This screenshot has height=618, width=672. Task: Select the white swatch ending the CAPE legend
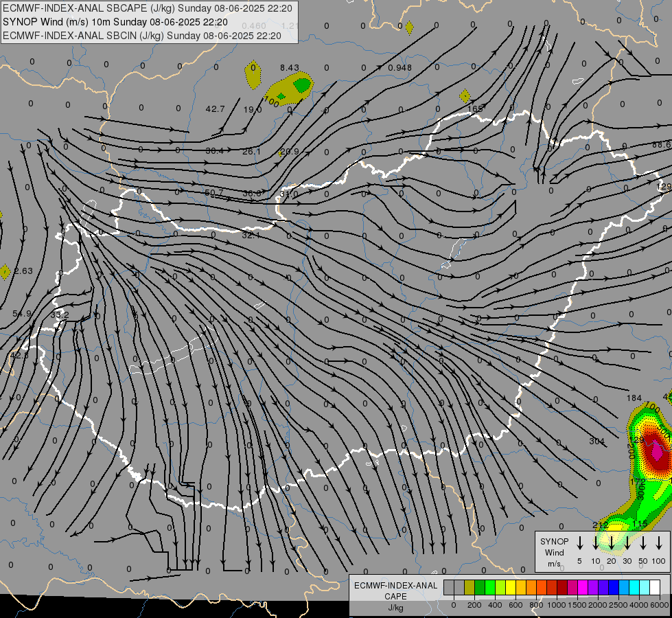[x=654, y=588]
